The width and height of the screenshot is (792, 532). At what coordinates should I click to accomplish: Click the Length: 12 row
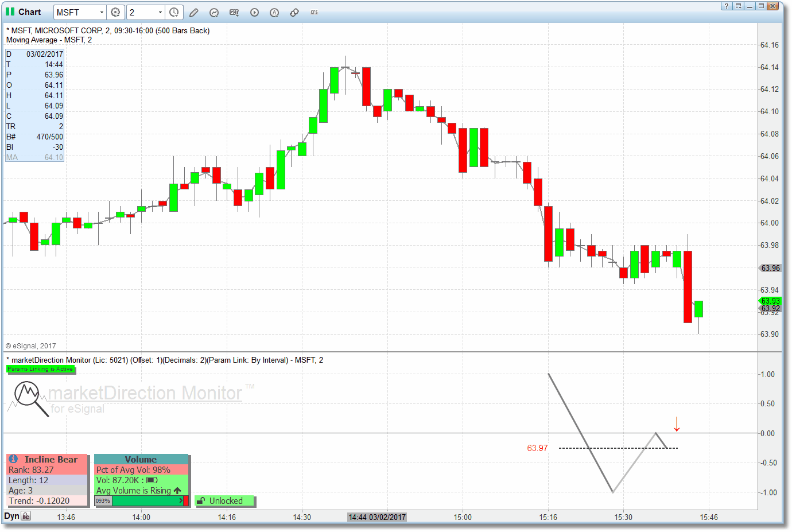tap(47, 480)
